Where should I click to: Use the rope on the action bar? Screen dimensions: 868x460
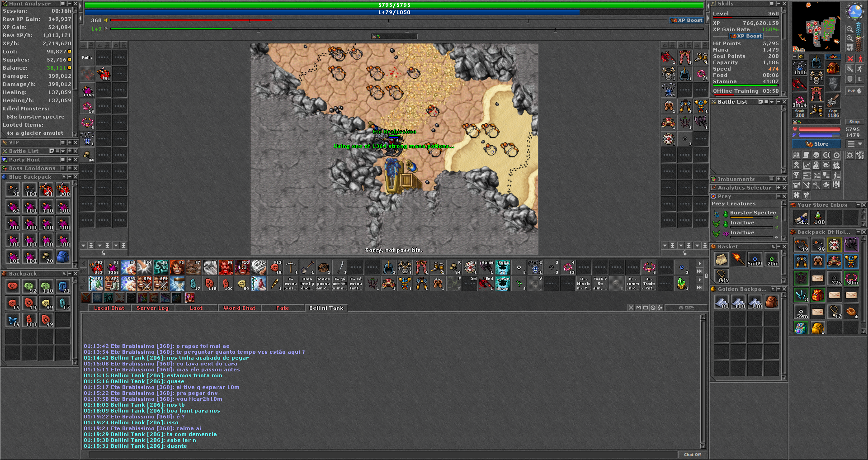click(324, 267)
